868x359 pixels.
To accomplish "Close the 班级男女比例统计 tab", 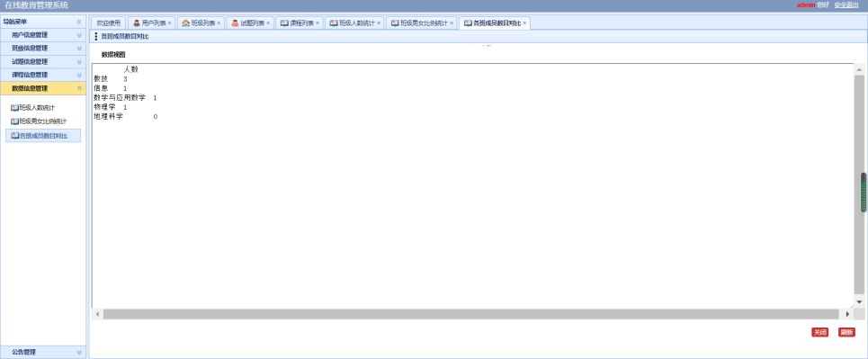I will (452, 23).
